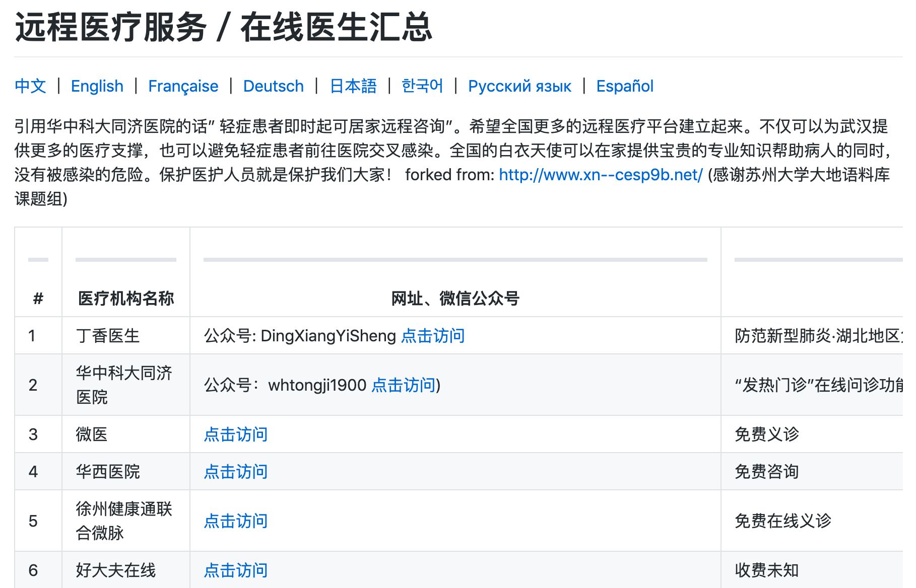
Task: Click row number 6 cell
Action: (x=38, y=570)
